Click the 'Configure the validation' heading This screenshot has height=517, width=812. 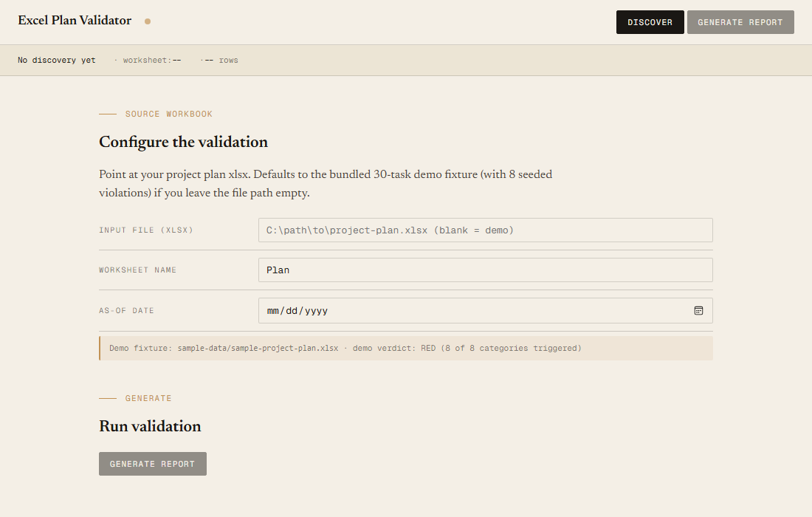(183, 142)
